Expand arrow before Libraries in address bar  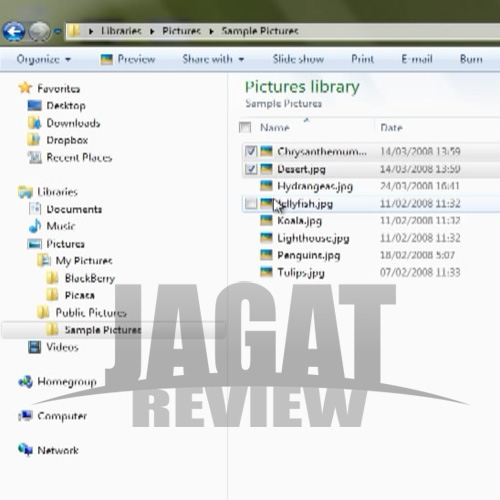(x=91, y=32)
